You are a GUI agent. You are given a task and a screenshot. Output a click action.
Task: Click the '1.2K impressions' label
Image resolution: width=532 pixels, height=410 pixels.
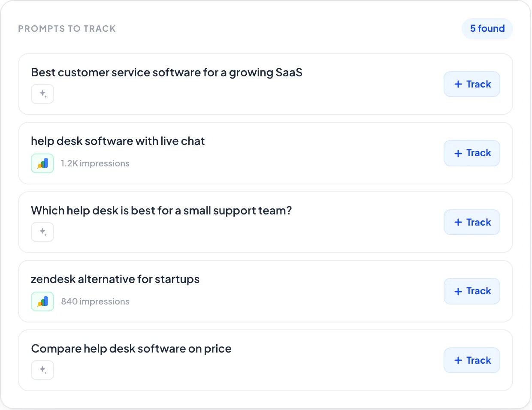pos(95,163)
